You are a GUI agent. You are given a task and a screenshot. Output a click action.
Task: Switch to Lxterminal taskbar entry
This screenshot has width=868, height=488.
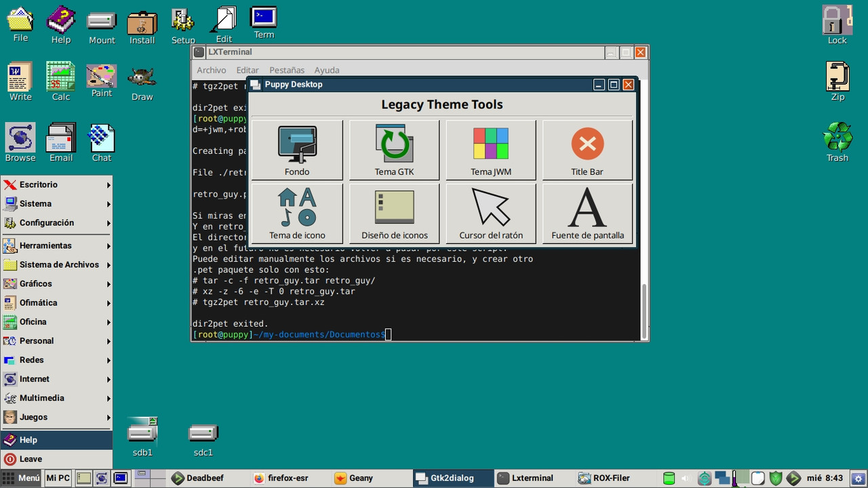coord(534,478)
